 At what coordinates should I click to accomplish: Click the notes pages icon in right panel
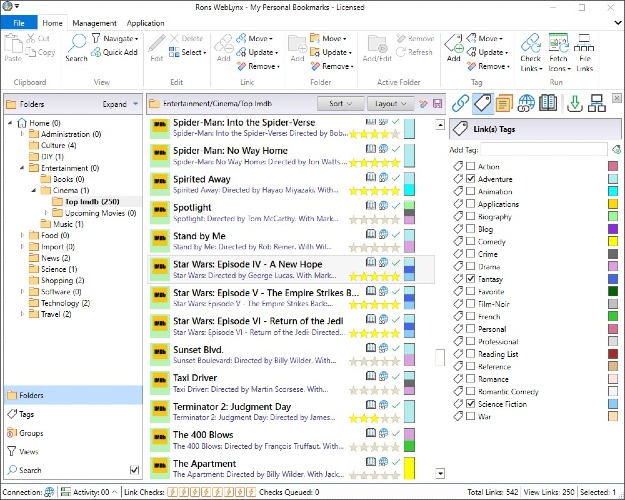click(x=504, y=103)
